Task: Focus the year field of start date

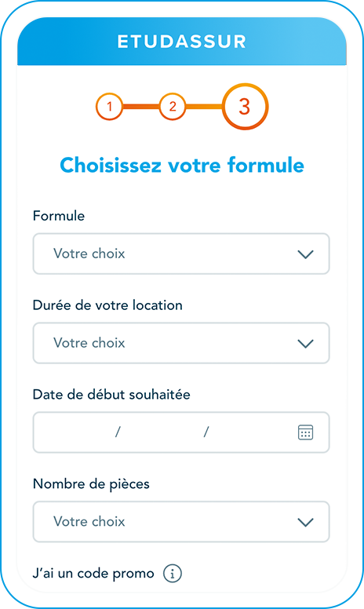Action: click(x=249, y=432)
